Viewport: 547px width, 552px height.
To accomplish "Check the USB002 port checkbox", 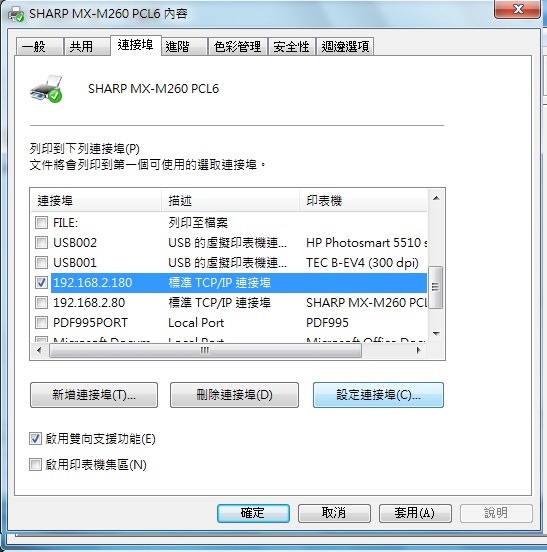I will 42,242.
